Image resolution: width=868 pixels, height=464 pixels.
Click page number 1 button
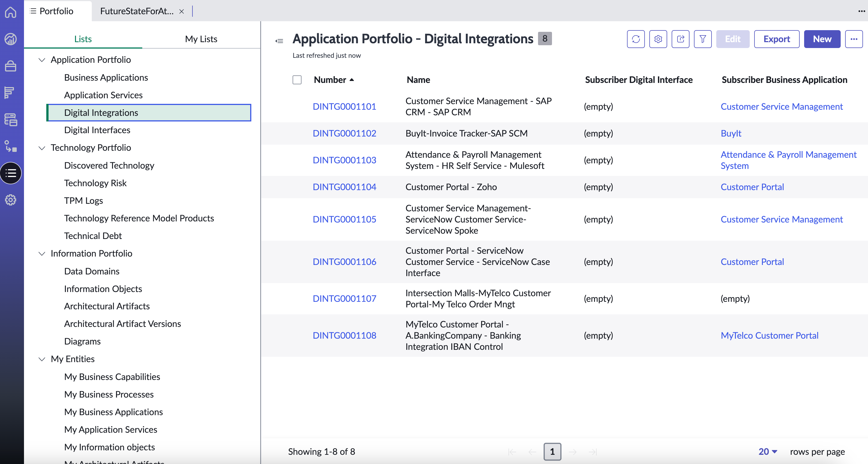tap(552, 451)
